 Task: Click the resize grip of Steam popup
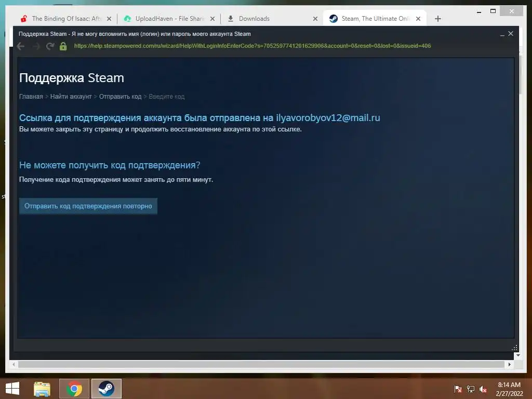(x=514, y=348)
